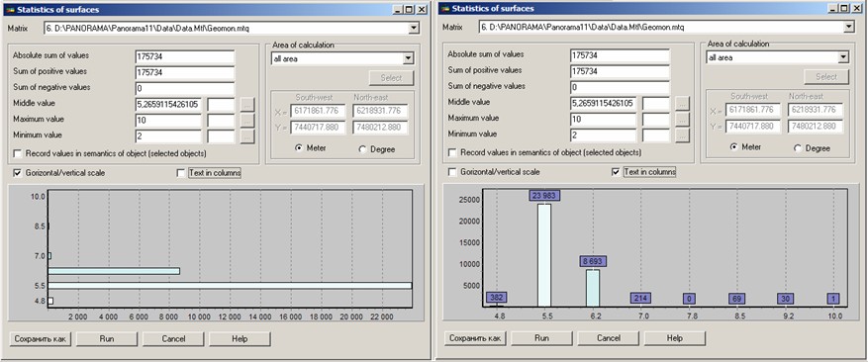Viewport: 868px width, 362px height.
Task: Click Run button in right window
Action: point(542,337)
